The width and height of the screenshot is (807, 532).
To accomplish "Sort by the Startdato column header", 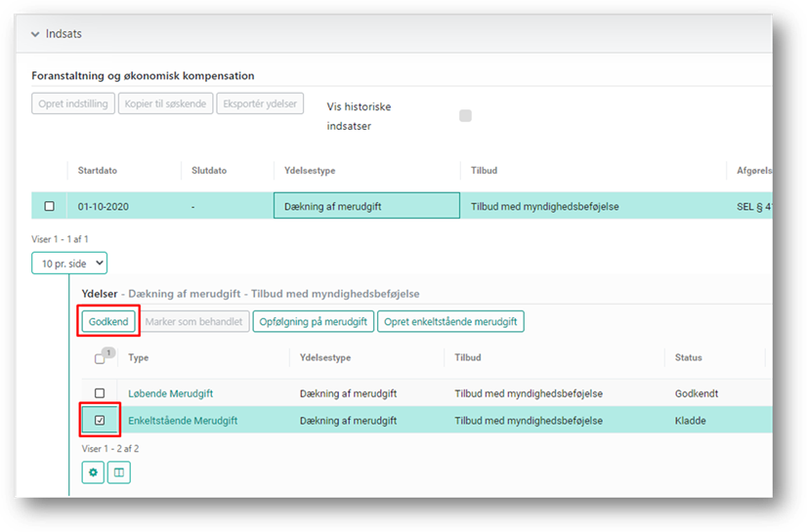I will tap(98, 170).
